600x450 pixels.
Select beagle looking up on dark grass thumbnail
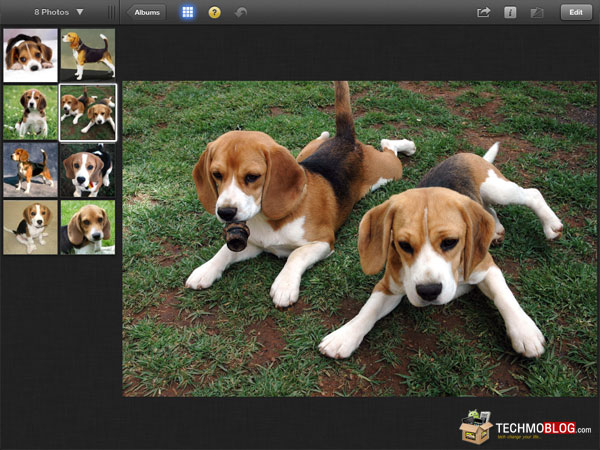88,170
